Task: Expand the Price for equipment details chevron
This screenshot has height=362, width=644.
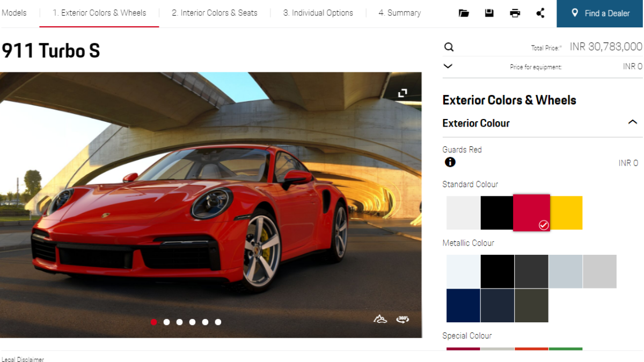Action: tap(448, 66)
